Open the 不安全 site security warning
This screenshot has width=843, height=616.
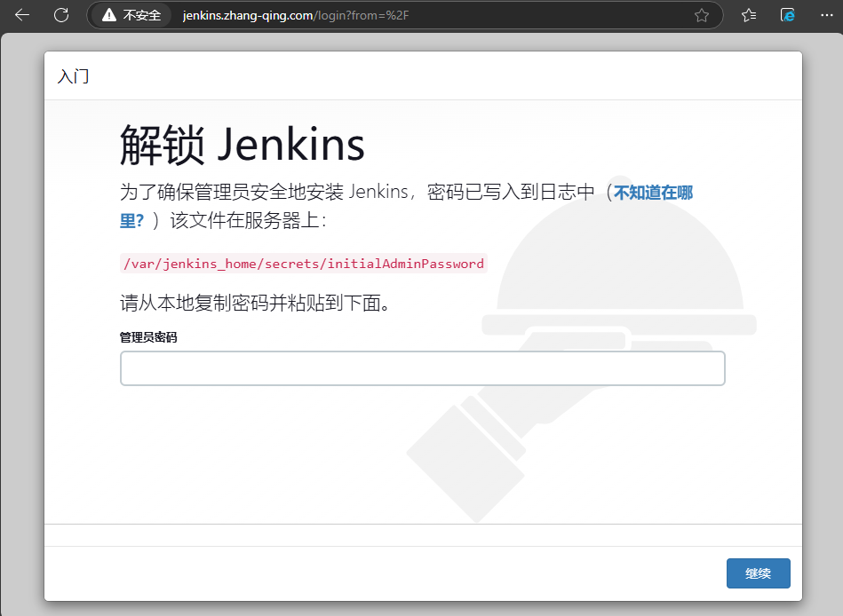[131, 15]
